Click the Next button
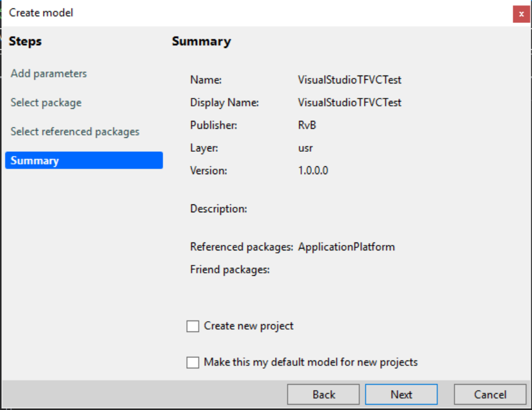The width and height of the screenshot is (532, 410). tap(401, 394)
